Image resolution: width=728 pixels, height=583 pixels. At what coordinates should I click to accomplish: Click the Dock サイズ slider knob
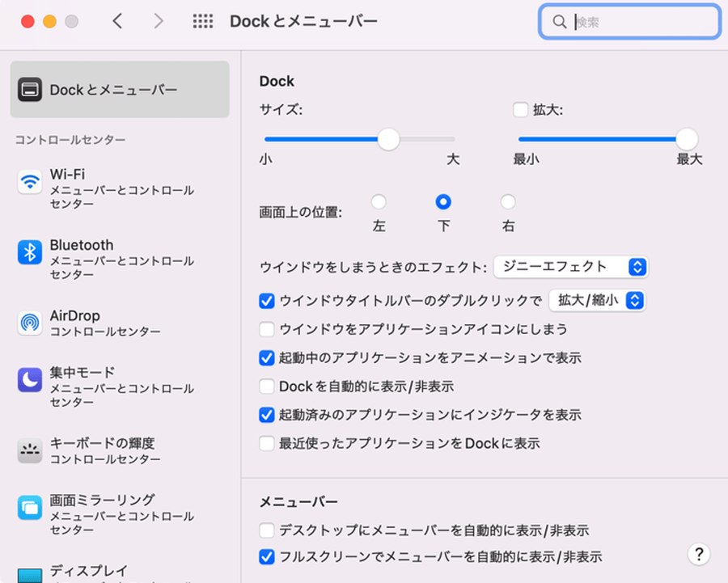tap(388, 139)
